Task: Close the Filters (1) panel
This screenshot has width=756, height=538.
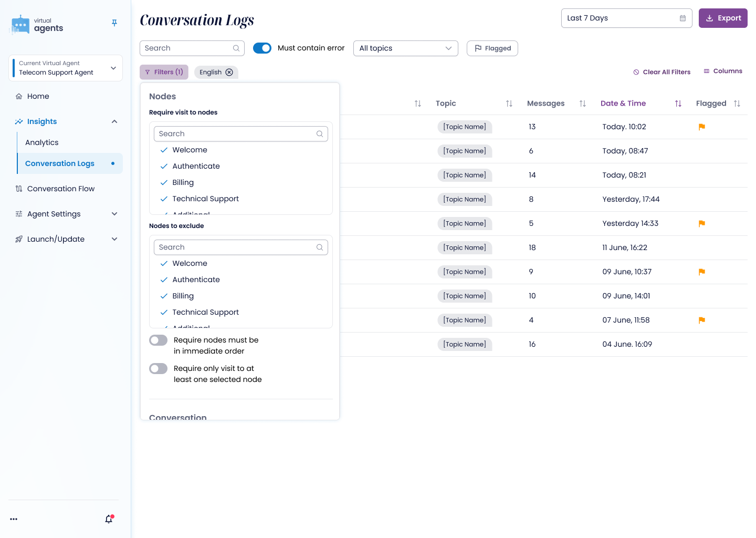Action: pyautogui.click(x=164, y=73)
